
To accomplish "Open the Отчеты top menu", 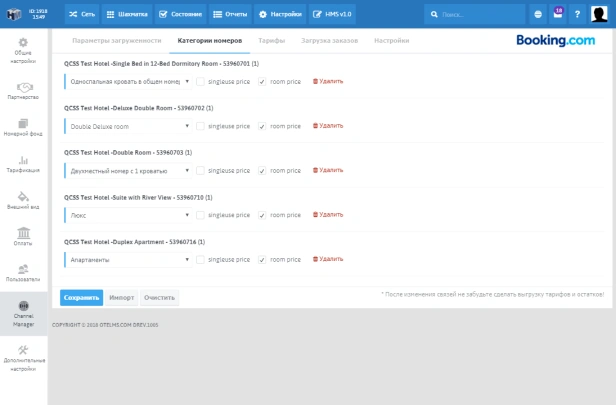I will (231, 14).
